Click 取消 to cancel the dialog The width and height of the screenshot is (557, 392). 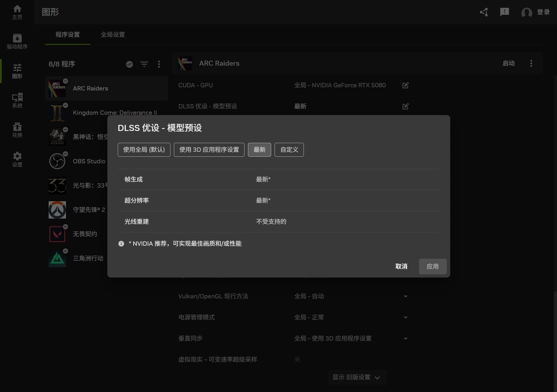tap(402, 266)
